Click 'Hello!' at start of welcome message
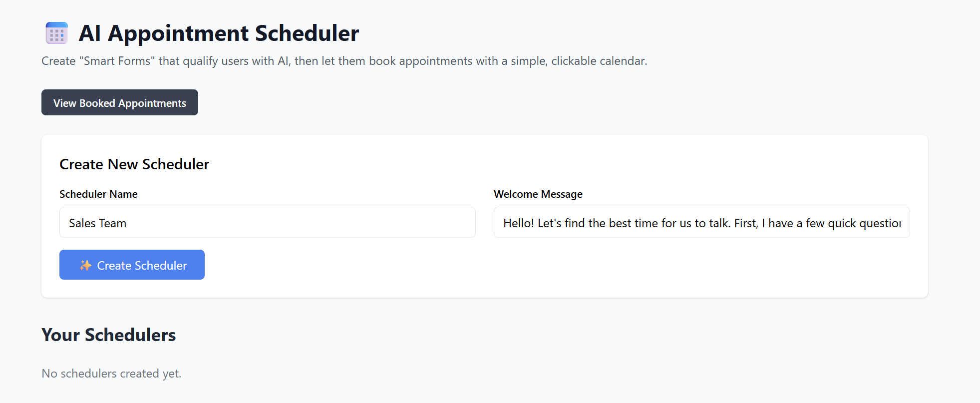 pos(518,223)
